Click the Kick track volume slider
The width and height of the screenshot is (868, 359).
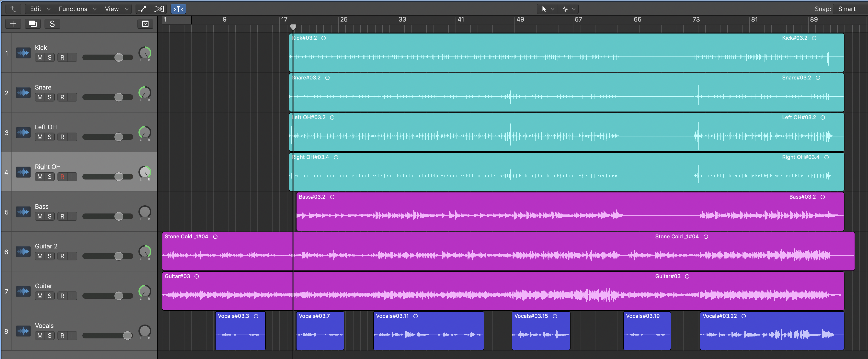[108, 58]
